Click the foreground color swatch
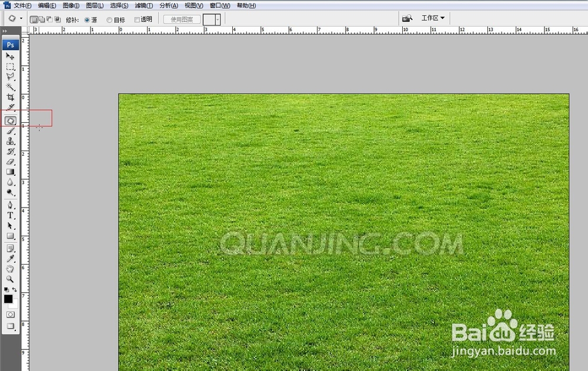The width and height of the screenshot is (588, 371). (8, 299)
